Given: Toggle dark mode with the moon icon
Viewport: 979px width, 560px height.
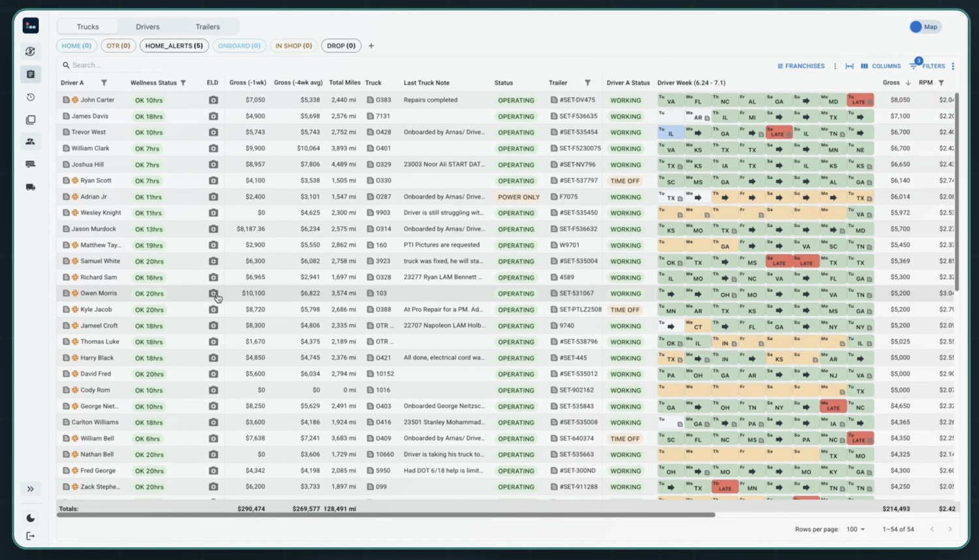Looking at the screenshot, I should pos(31,518).
